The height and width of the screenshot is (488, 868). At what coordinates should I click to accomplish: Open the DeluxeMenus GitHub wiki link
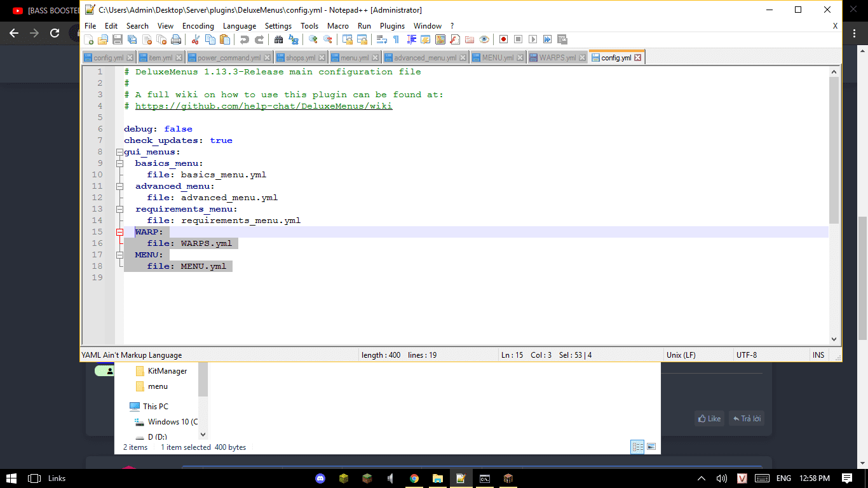click(263, 106)
